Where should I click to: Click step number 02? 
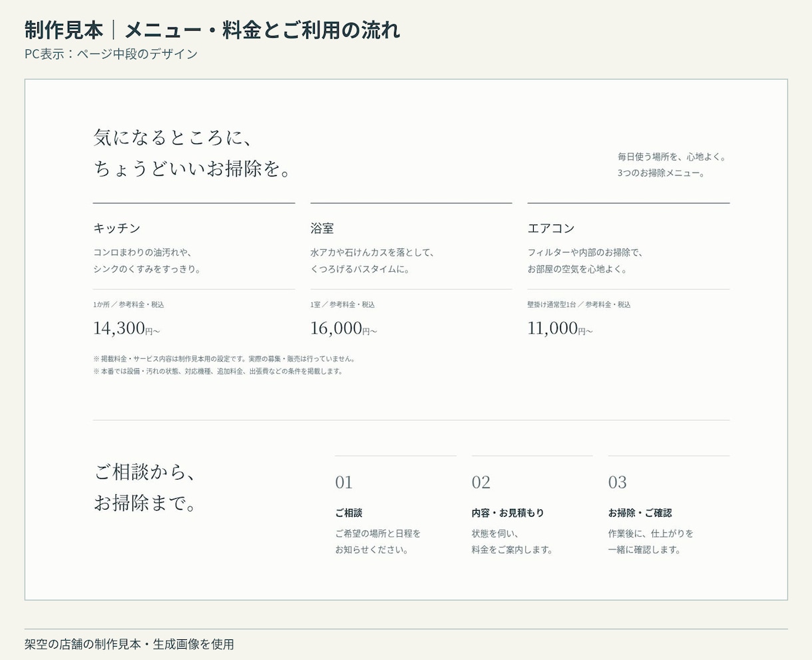(x=481, y=482)
